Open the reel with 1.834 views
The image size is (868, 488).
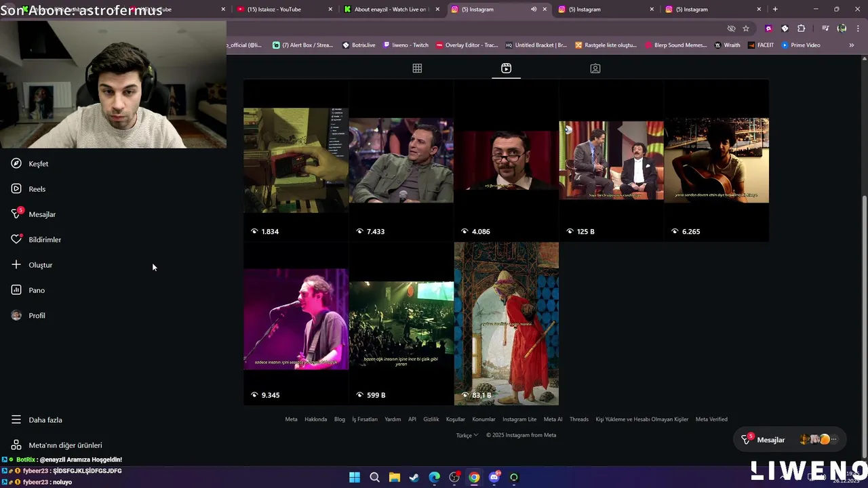(x=296, y=161)
